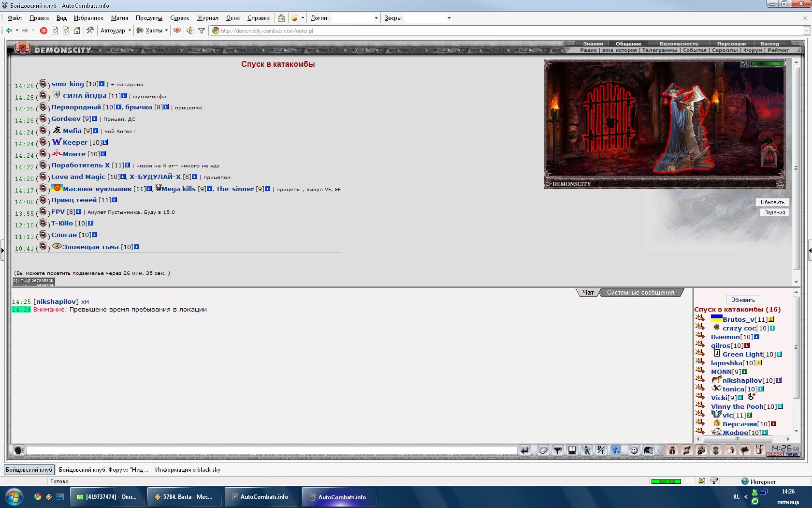The height and width of the screenshot is (508, 812).
Task: Select the Информация о black sky tab
Action: pos(188,470)
